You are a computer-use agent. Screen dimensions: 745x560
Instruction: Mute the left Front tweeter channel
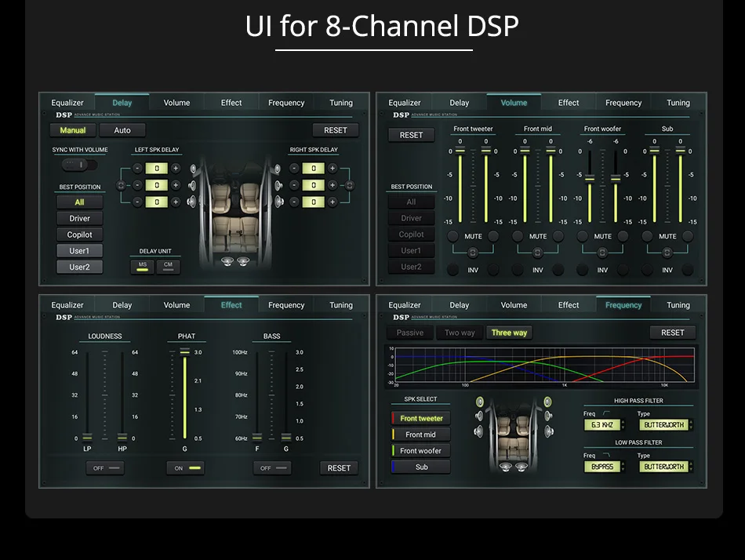pos(452,236)
